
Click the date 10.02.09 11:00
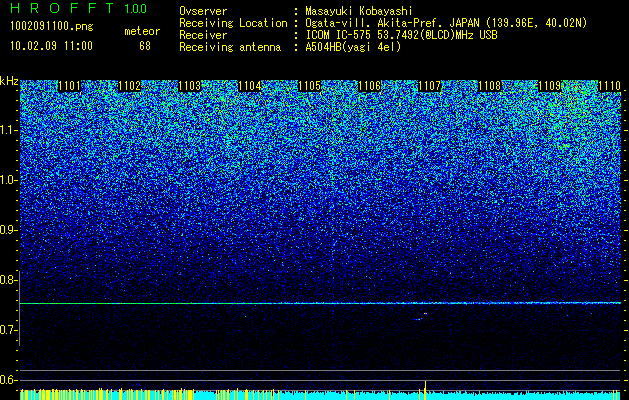click(51, 46)
